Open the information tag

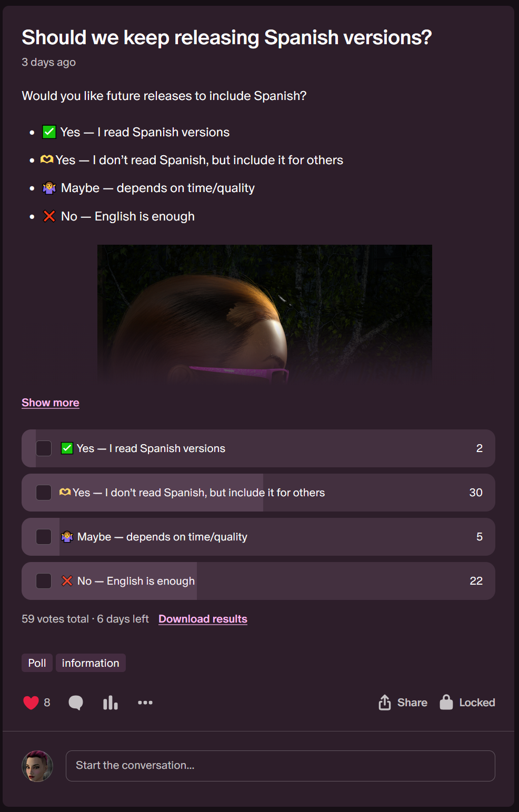click(91, 663)
